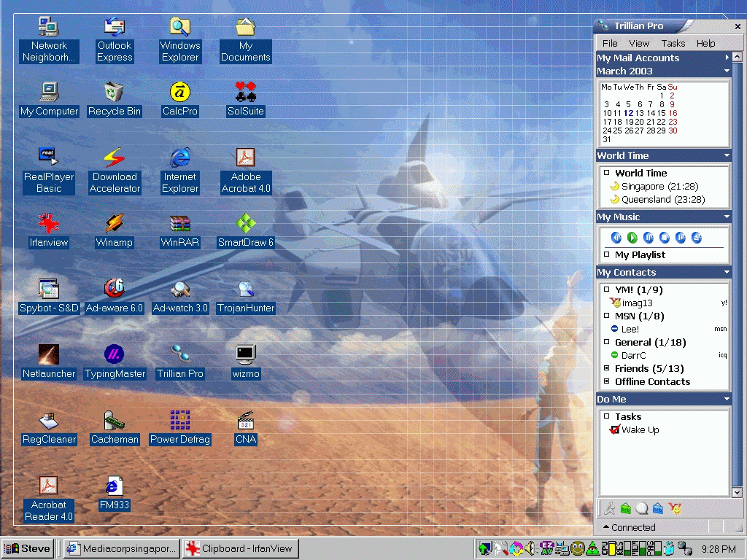The height and width of the screenshot is (560, 747).
Task: Expand the Offline Contacts group
Action: (x=606, y=381)
